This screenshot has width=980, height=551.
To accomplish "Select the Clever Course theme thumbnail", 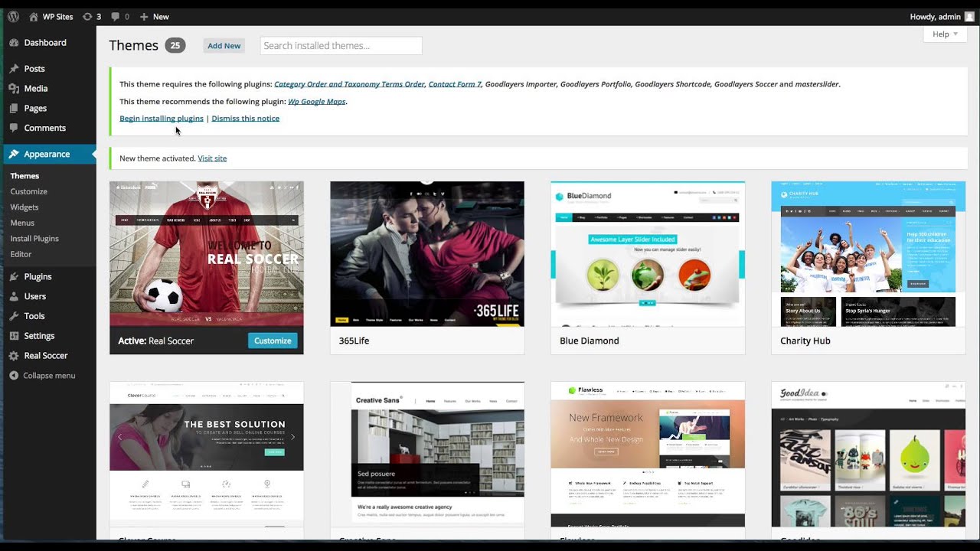I will pyautogui.click(x=207, y=455).
